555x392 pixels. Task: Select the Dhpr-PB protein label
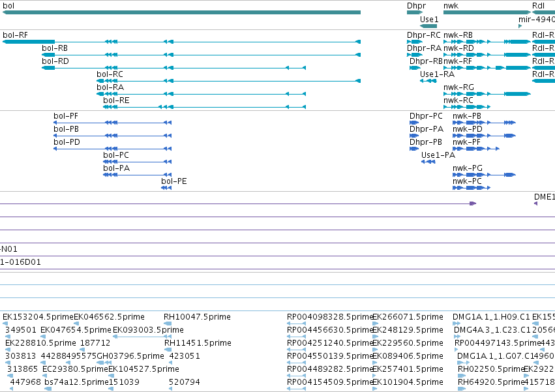tap(425, 142)
